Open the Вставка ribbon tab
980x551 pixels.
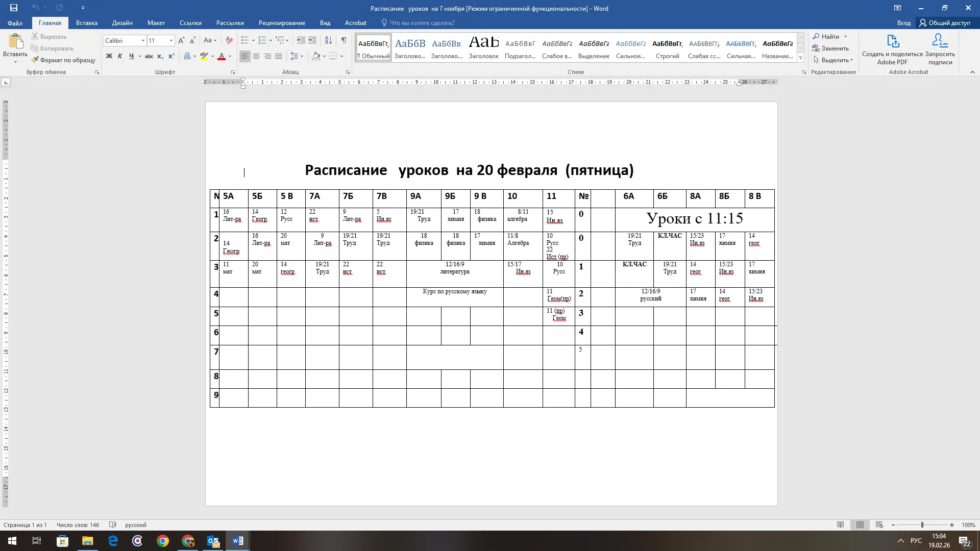[86, 23]
